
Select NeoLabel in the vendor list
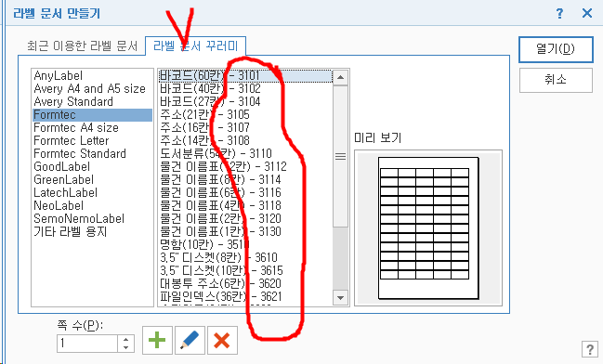[92, 205]
